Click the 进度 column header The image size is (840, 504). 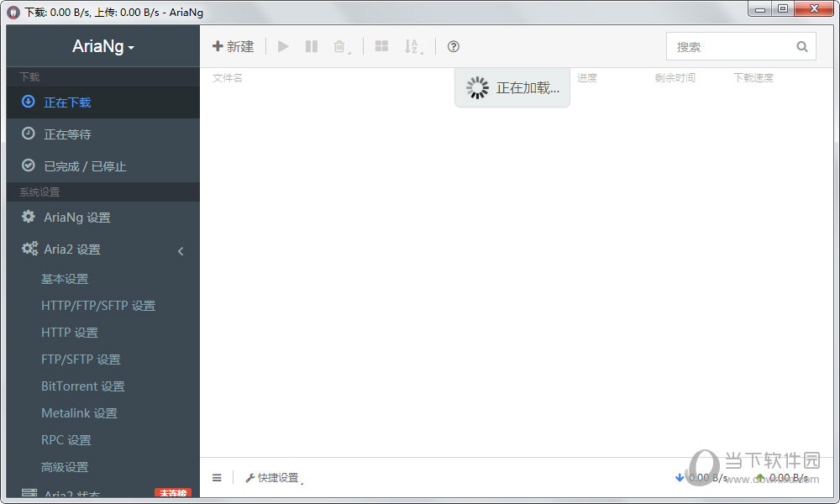click(x=587, y=78)
